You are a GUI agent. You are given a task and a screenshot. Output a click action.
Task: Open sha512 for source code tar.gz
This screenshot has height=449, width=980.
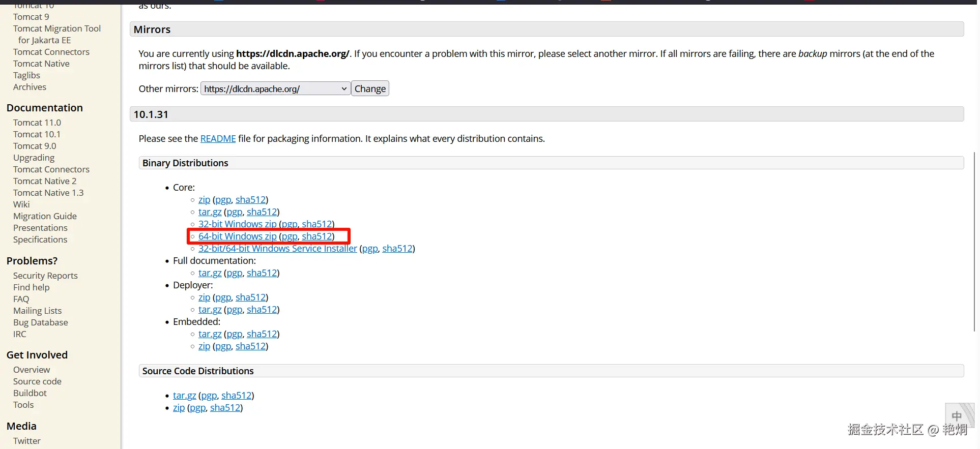[236, 396]
